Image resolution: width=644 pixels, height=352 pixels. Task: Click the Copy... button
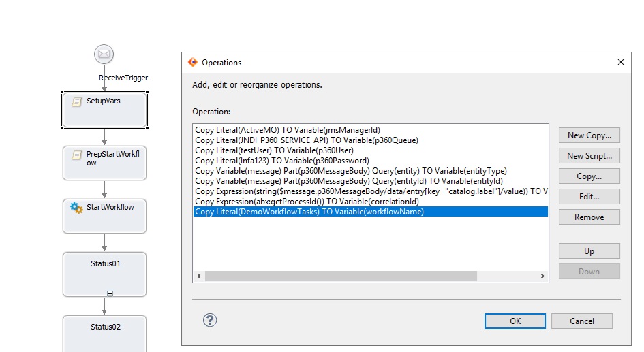click(589, 176)
